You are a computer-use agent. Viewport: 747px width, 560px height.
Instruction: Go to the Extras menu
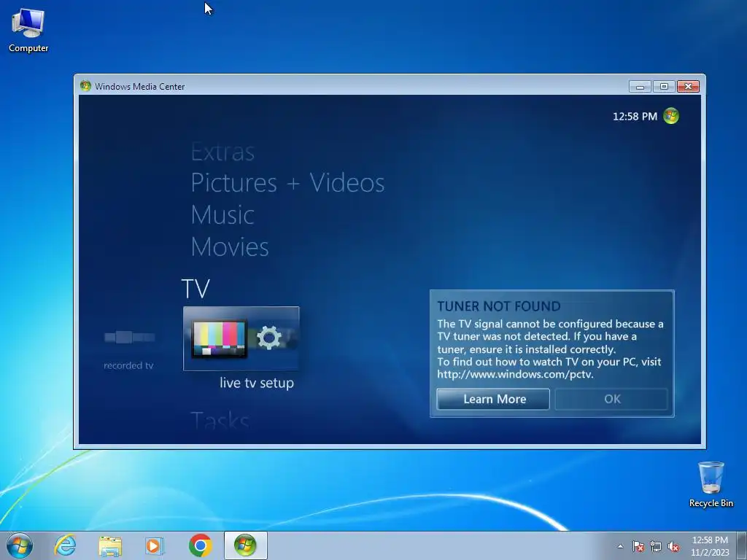[x=222, y=152]
